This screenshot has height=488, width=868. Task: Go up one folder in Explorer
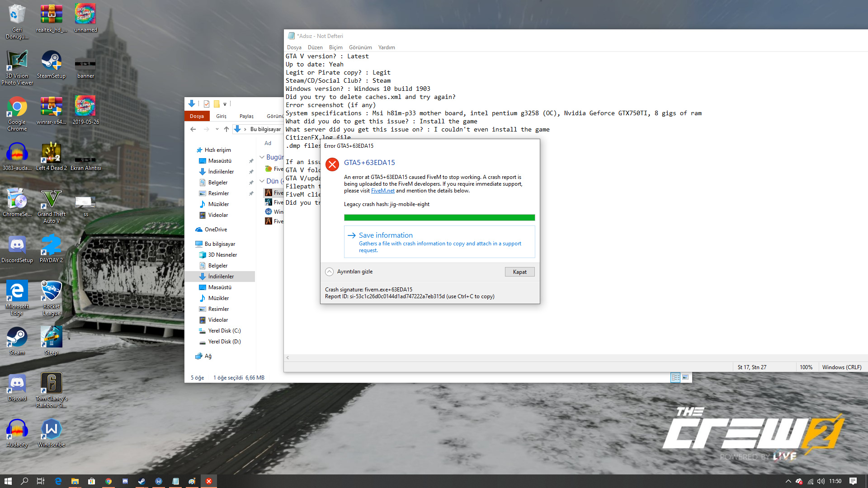pos(226,129)
